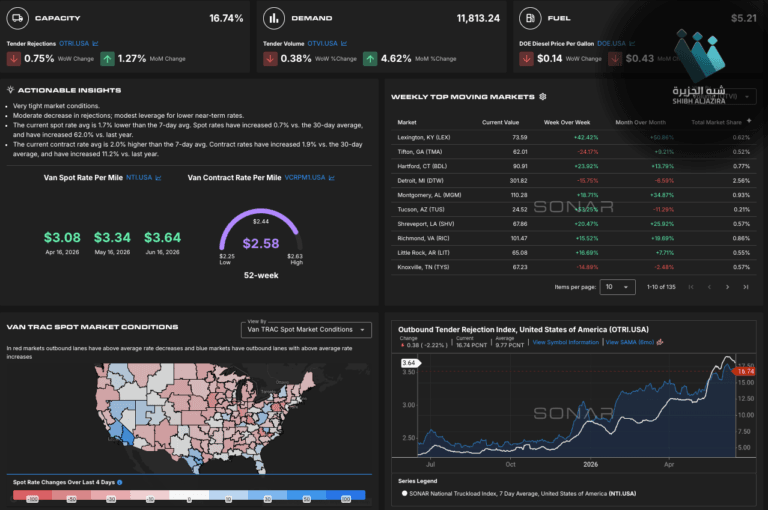768x510 pixels.
Task: Click the $3.34 May 16 spot rate
Action: (112, 238)
